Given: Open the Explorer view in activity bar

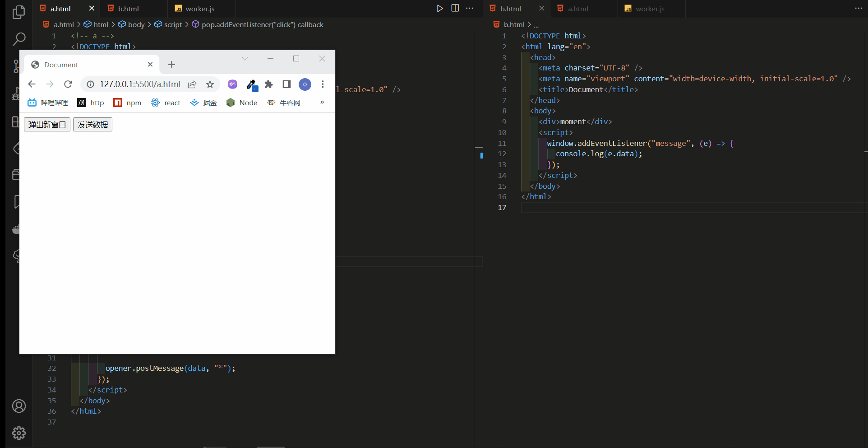Looking at the screenshot, I should 18,12.
